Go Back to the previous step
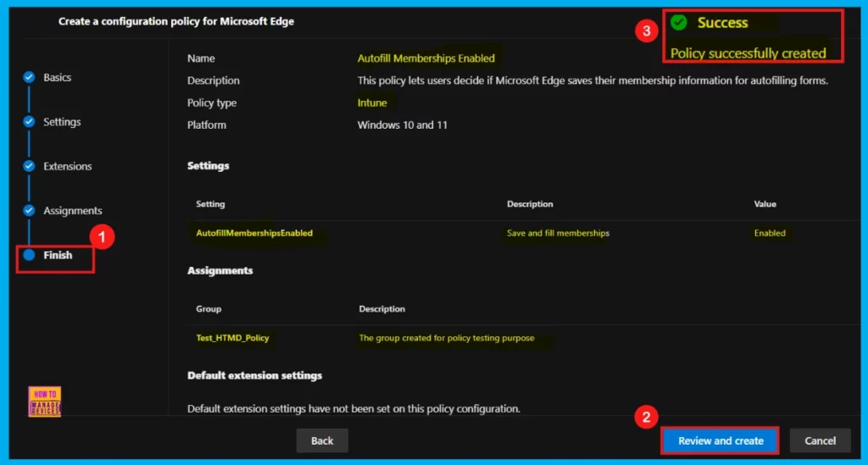868x465 pixels. click(x=322, y=440)
